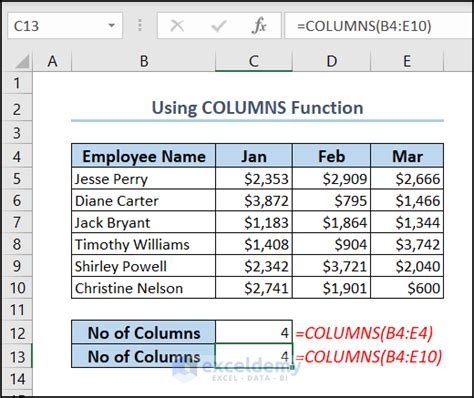
Task: Select the 'Christine Nelson' cell
Action: [x=144, y=288]
